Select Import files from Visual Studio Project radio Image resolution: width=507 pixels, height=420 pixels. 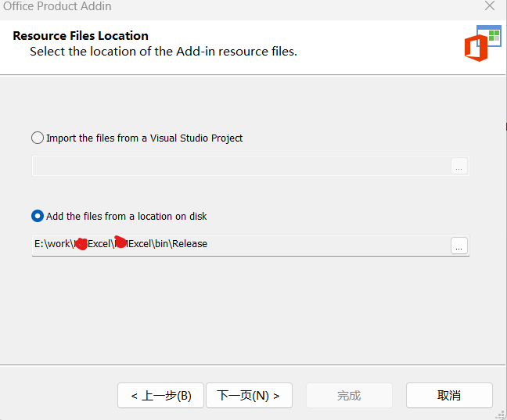38,138
